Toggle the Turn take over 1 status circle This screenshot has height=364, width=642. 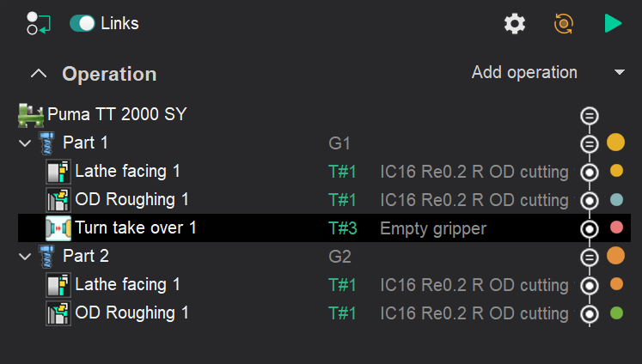pyautogui.click(x=589, y=229)
